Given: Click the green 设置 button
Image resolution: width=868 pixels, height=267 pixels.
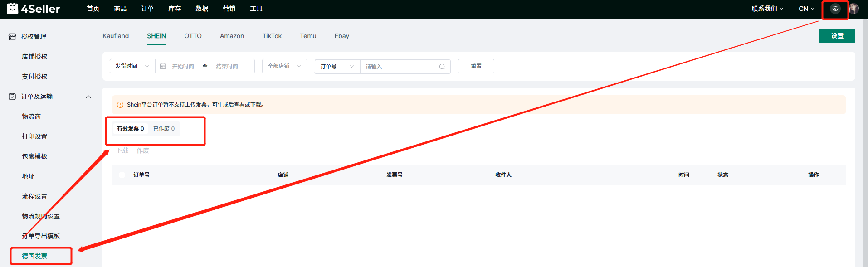Looking at the screenshot, I should coord(837,36).
